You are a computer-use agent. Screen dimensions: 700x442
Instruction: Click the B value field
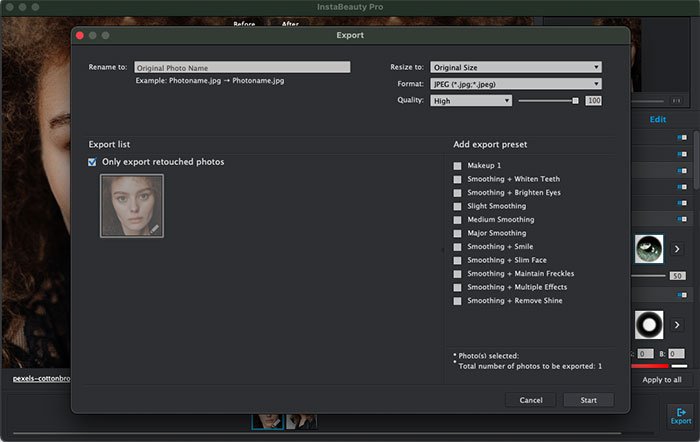[676, 354]
